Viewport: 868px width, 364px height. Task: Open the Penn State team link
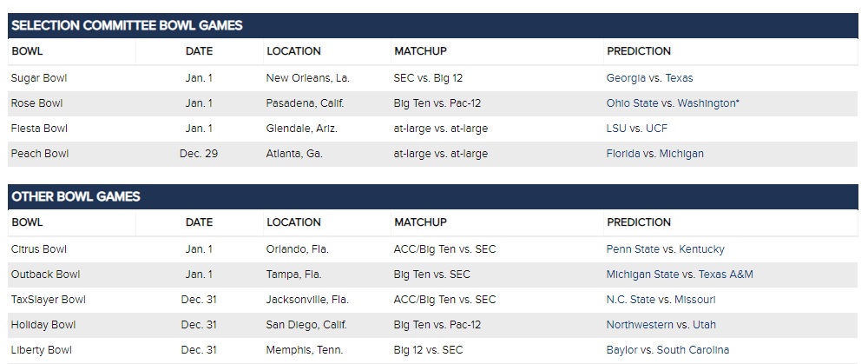[x=634, y=249]
